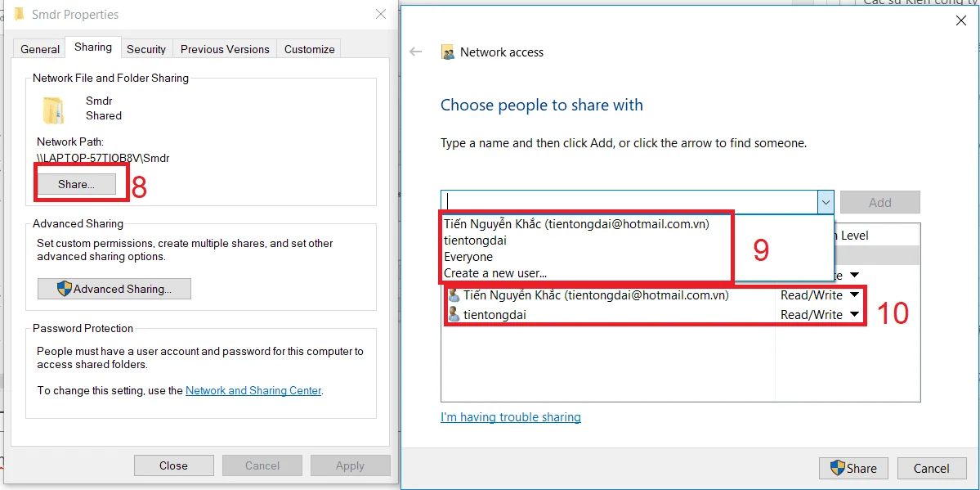Image resolution: width=980 pixels, height=490 pixels.
Task: Open the name combo box dropdown arrow
Action: (826, 202)
